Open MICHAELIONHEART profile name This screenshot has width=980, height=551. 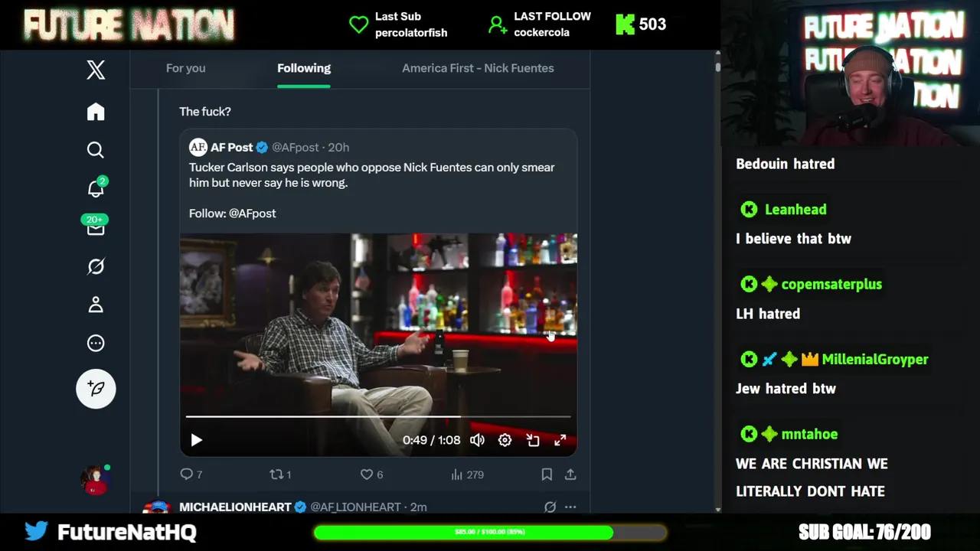tap(235, 507)
